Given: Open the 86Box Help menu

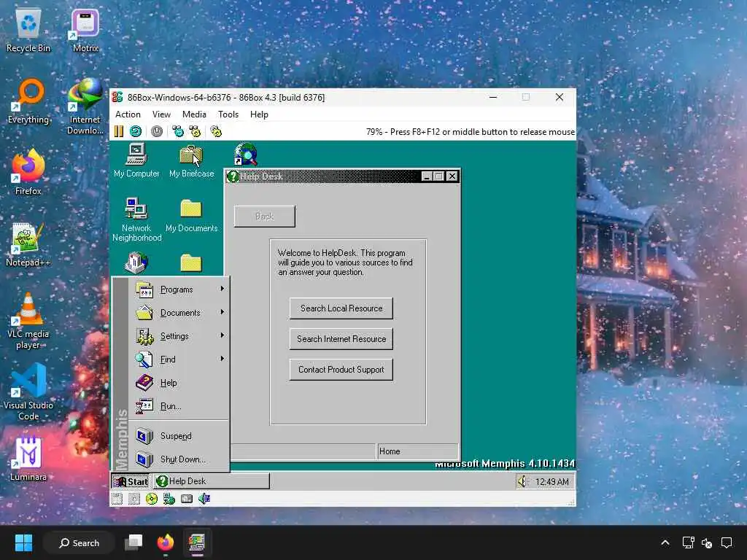Looking at the screenshot, I should click(x=259, y=114).
